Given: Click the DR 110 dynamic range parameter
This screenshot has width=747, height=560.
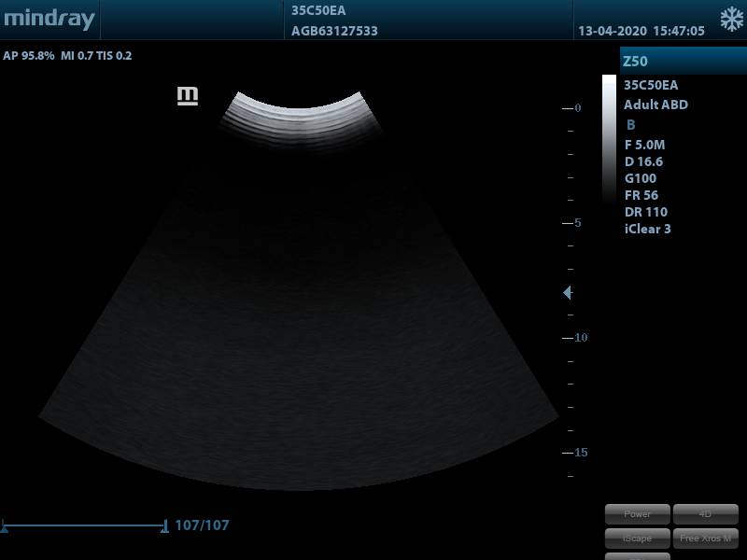Looking at the screenshot, I should [645, 212].
